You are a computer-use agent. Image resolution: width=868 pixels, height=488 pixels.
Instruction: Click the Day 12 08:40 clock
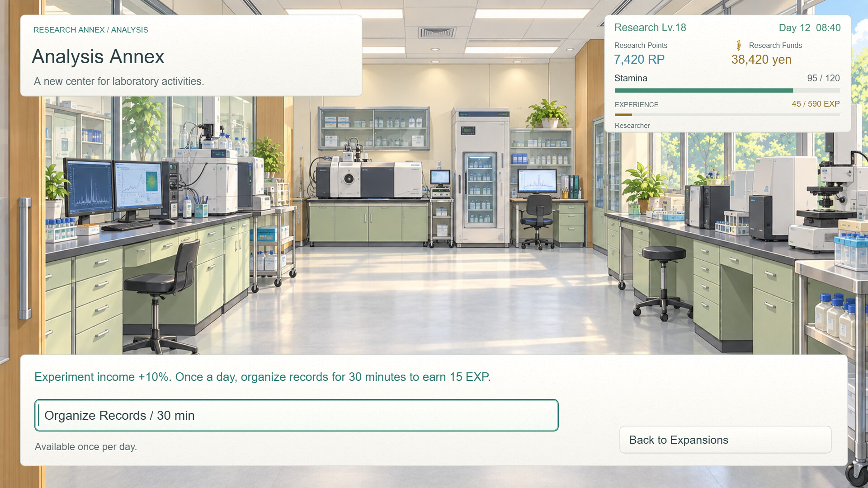click(x=810, y=28)
